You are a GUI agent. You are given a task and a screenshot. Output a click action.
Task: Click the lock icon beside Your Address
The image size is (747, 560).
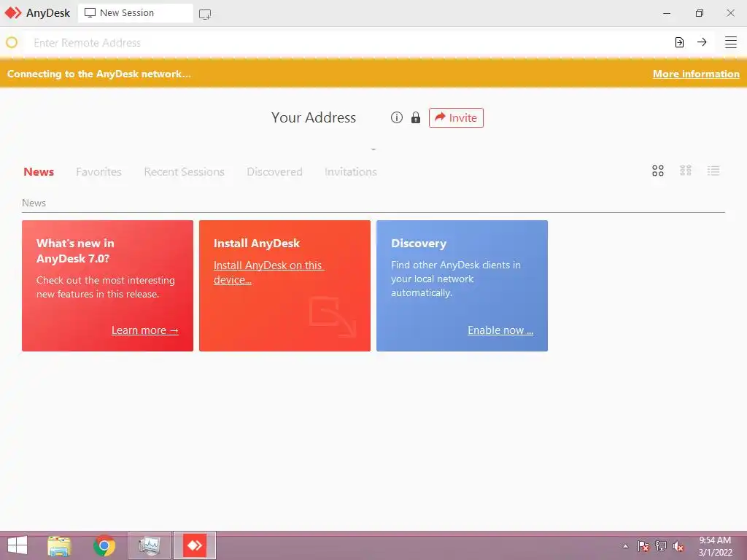(415, 117)
